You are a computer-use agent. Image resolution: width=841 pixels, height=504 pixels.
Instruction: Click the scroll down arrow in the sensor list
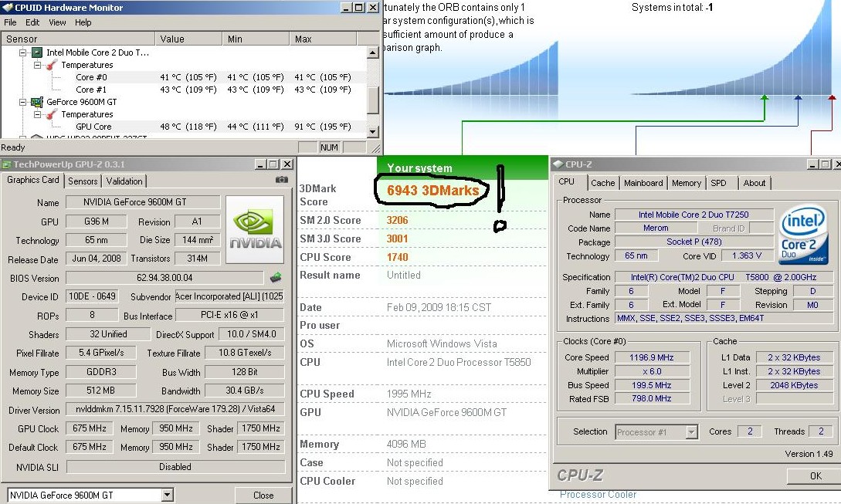373,131
